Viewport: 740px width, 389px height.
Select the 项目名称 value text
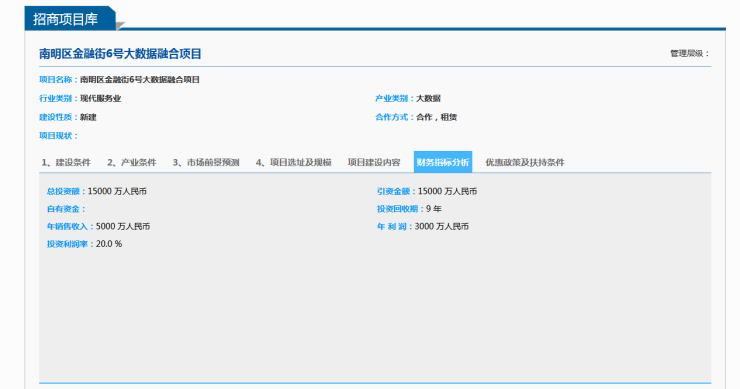[x=140, y=80]
